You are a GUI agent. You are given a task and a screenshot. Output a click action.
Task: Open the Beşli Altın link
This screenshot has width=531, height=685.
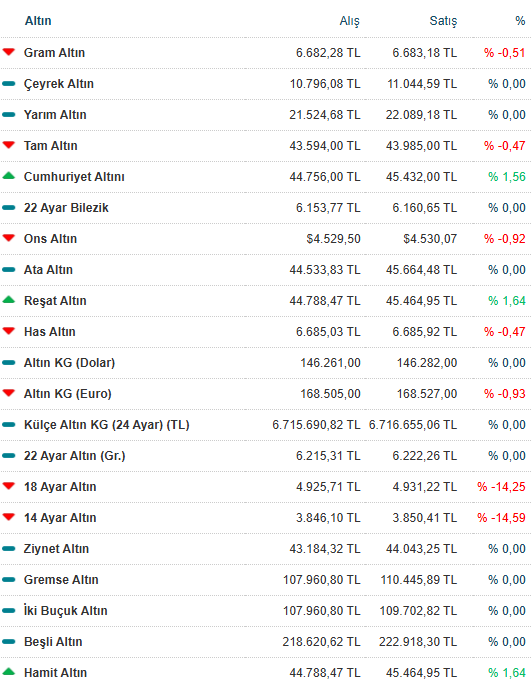(53, 642)
